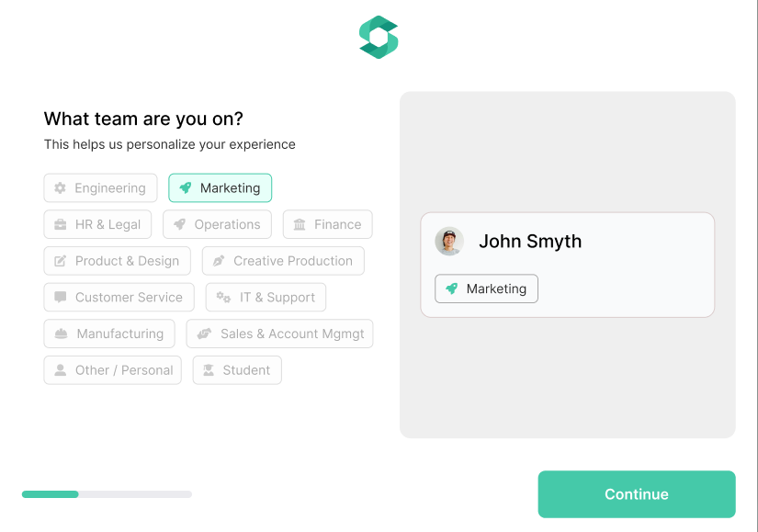Screen dimensions: 758x532
Task: Click the speech bubble icon for Customer Service
Action: [x=61, y=297]
